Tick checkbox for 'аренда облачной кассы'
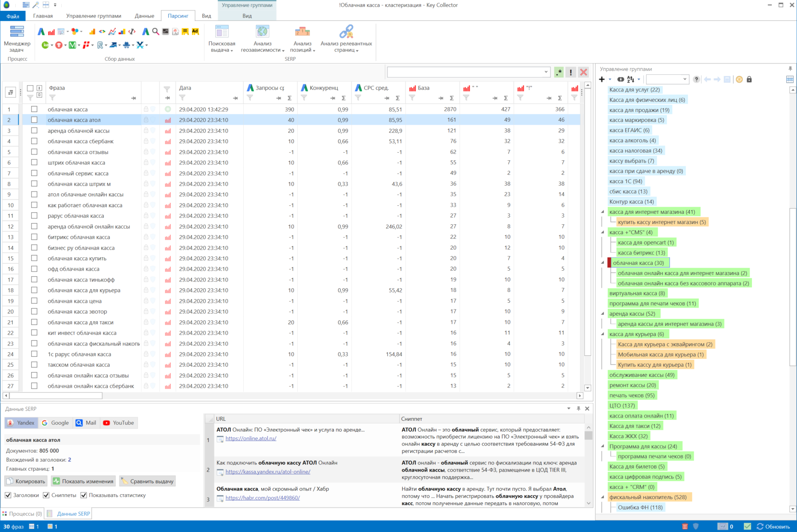 pyautogui.click(x=34, y=131)
